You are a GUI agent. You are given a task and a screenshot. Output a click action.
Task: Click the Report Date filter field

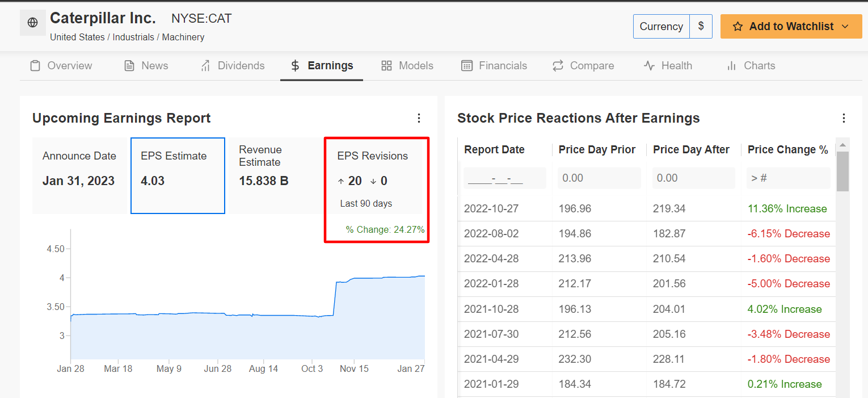point(505,178)
